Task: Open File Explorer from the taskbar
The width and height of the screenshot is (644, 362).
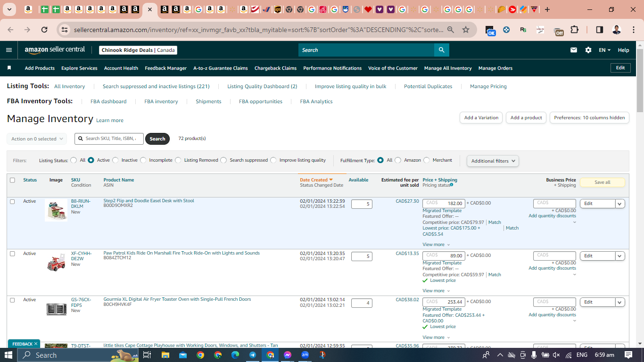Action: 165,355
